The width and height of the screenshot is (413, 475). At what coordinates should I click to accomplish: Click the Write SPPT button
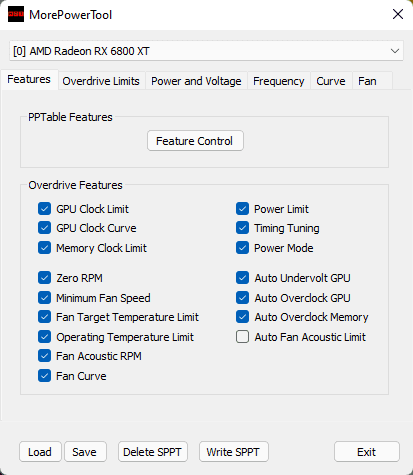click(234, 452)
